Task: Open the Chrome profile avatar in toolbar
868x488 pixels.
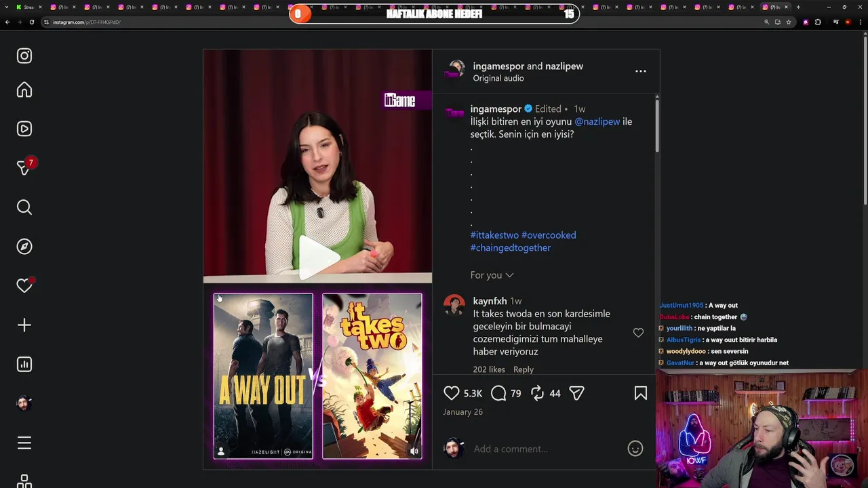Action: (x=848, y=22)
